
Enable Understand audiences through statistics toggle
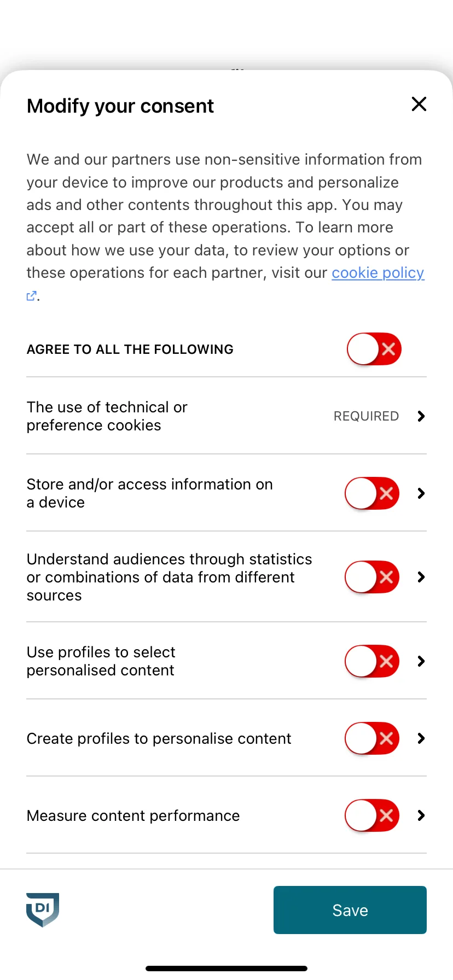click(372, 577)
